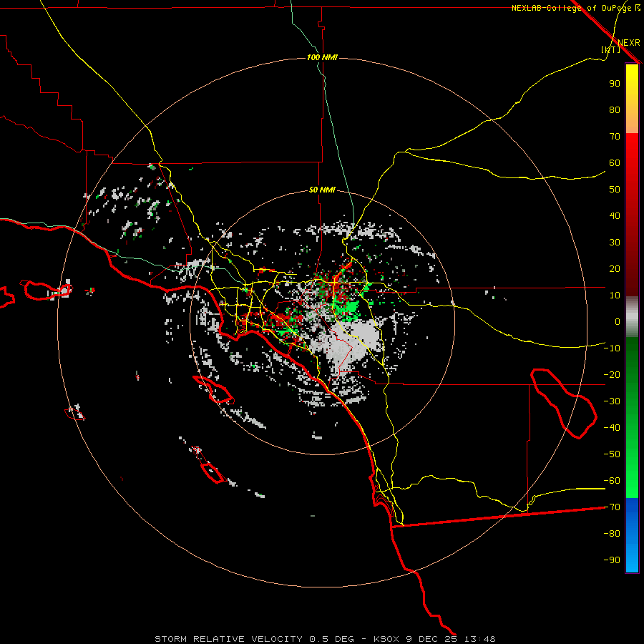The height and width of the screenshot is (644, 644).
Task: Click the "50" label on the velocity scale
Action: click(x=615, y=190)
